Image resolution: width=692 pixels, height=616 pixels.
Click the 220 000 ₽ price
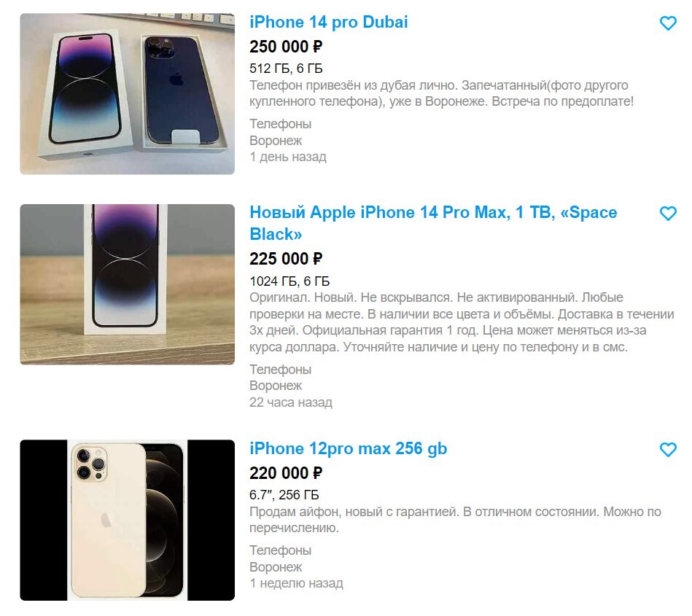286,473
